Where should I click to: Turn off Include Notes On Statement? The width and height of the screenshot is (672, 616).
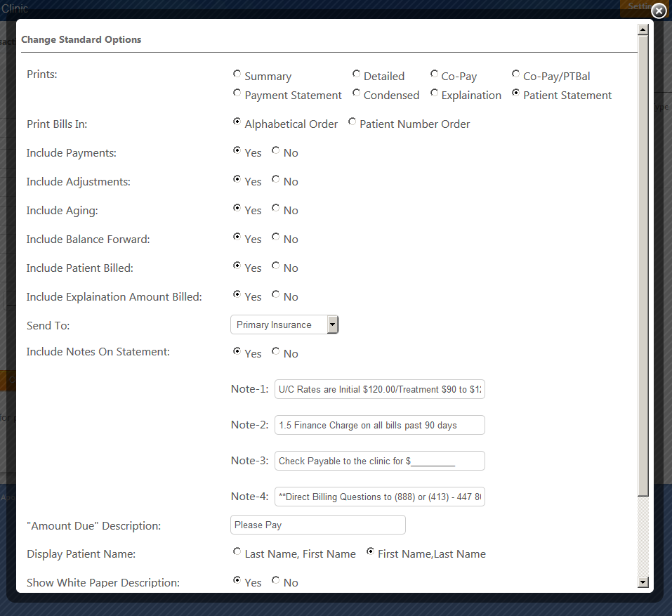[276, 352]
